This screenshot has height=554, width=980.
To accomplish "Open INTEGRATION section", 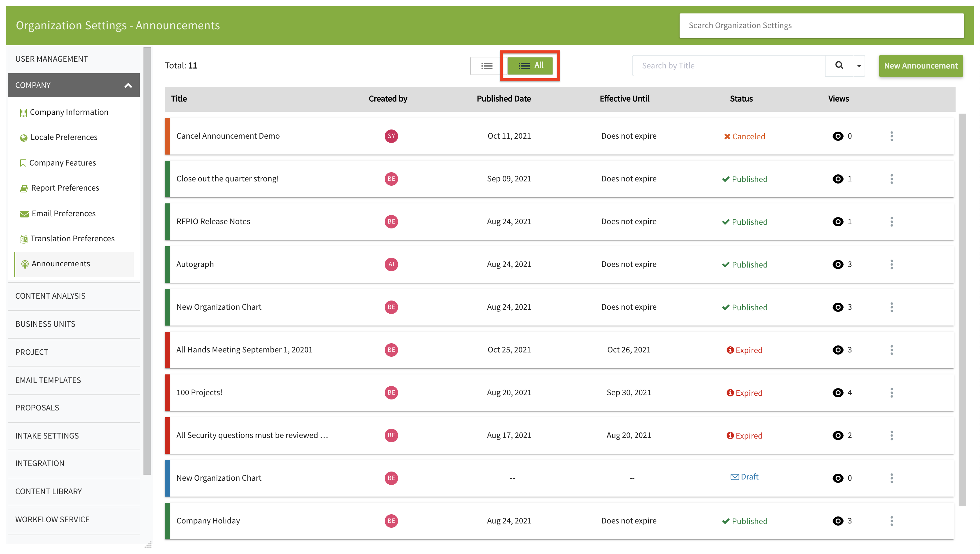I will click(x=74, y=463).
